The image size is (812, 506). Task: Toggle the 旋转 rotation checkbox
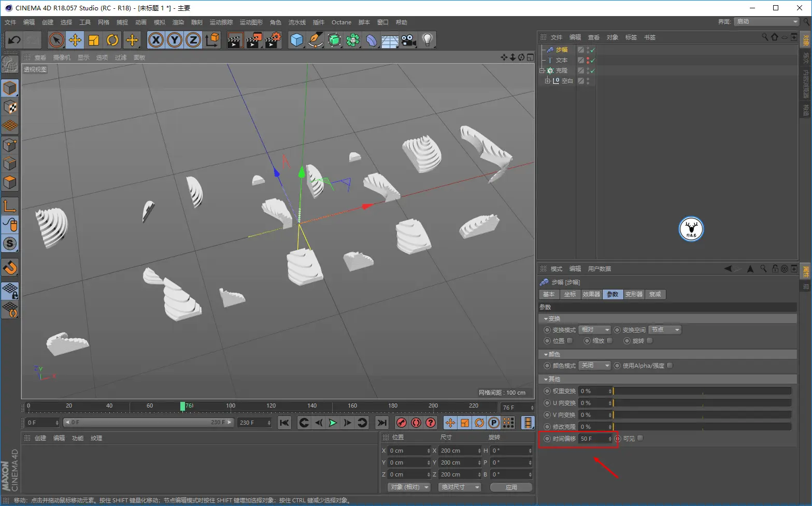pos(650,341)
